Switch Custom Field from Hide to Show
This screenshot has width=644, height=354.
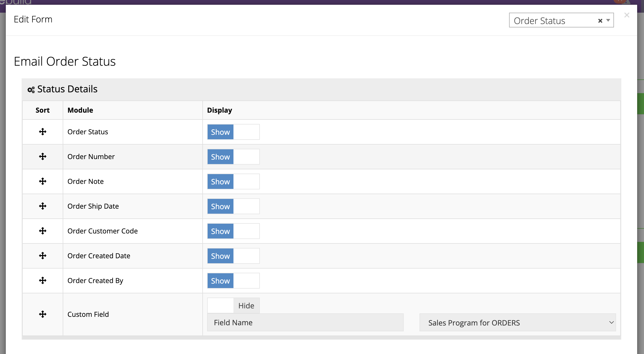tap(233, 305)
